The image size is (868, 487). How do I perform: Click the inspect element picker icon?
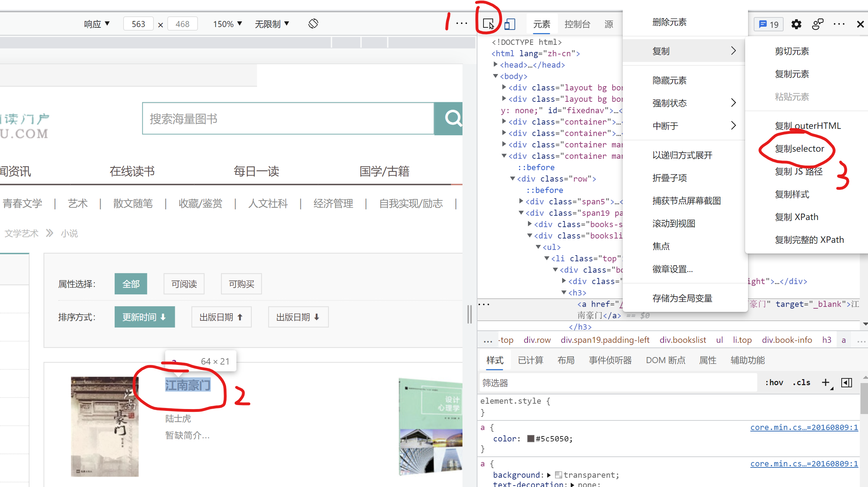coord(488,23)
